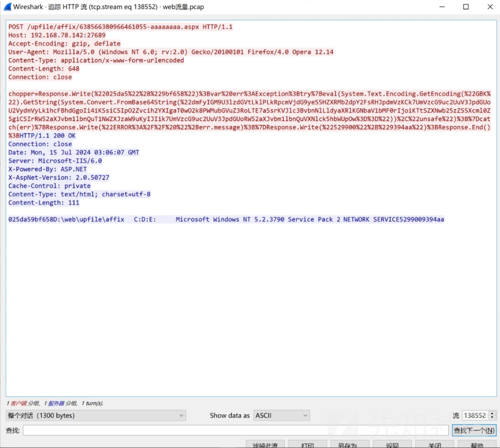Click the 滤掉此流 filter out stream button
This screenshot has width=500, height=448.
tap(265, 444)
